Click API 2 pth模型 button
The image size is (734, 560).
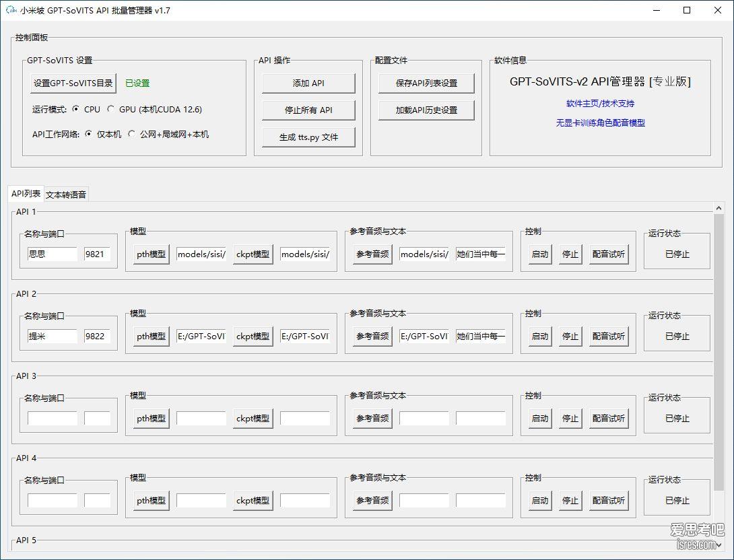point(152,336)
